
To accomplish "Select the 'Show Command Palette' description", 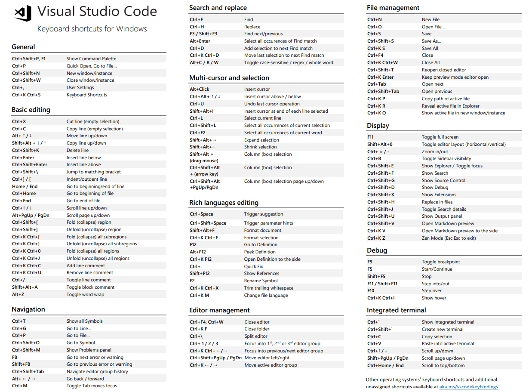I will point(91,59).
